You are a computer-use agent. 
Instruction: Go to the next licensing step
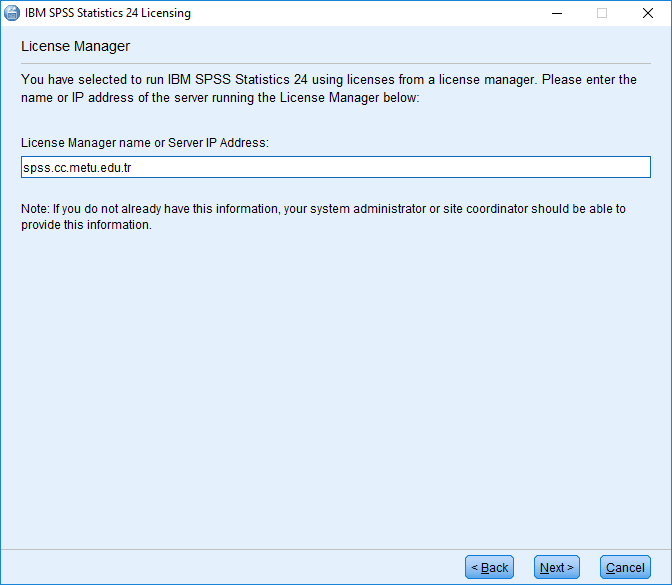557,567
